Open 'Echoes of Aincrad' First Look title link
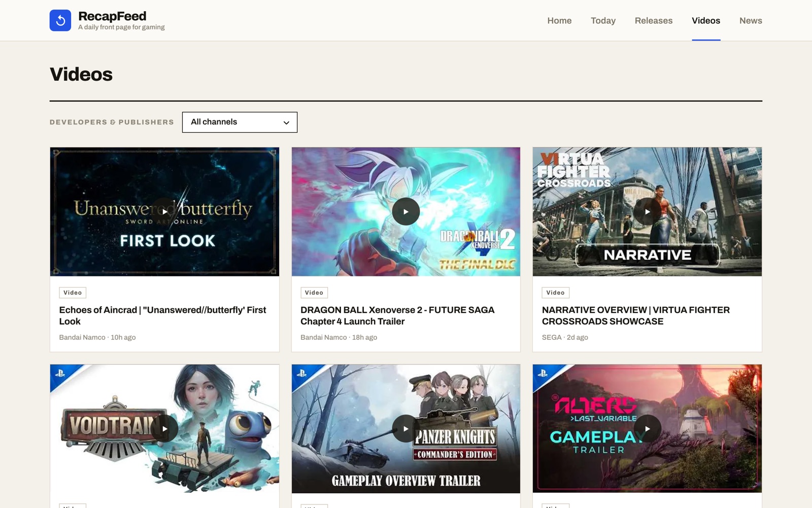812x508 pixels. [x=162, y=315]
